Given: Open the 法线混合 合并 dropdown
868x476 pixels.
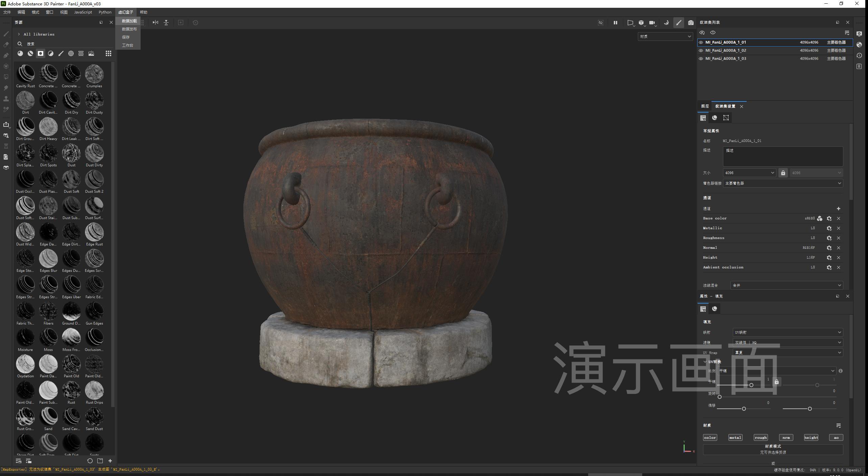Looking at the screenshot, I should tap(787, 285).
